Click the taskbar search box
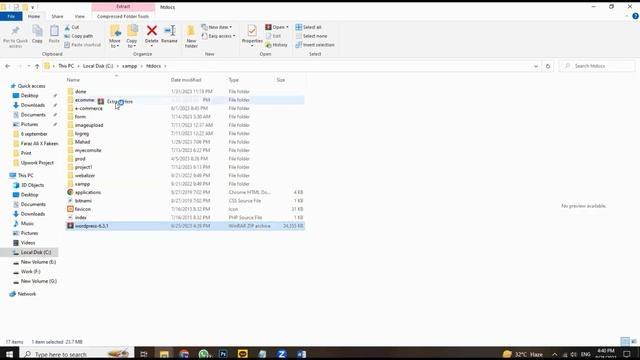This screenshot has height=360, width=640. coord(76,354)
